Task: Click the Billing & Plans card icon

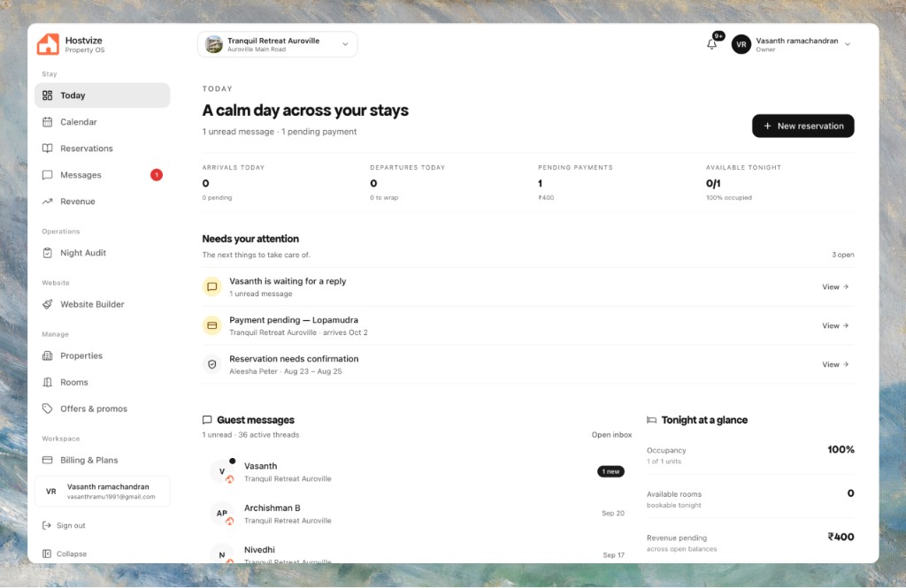Action: [48, 461]
